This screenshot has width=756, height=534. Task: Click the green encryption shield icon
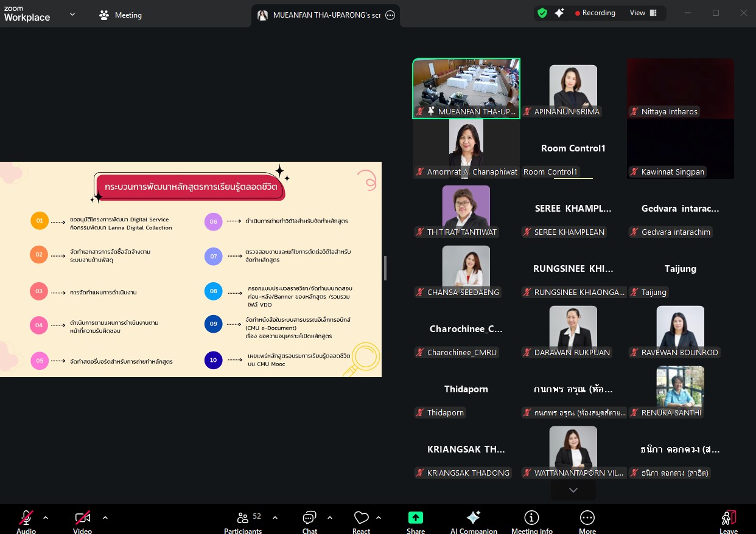point(542,13)
